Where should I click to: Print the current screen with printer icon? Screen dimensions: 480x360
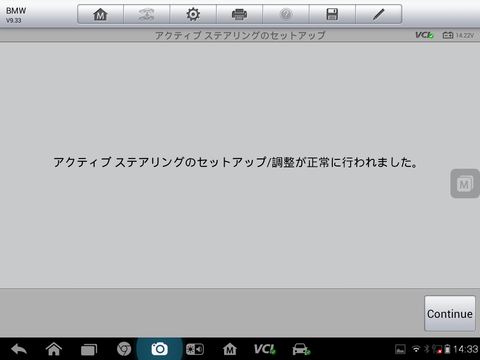239,14
